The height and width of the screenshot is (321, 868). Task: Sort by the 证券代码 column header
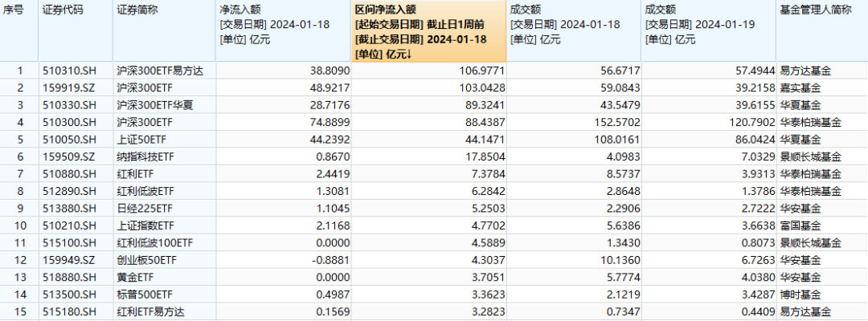(x=62, y=10)
